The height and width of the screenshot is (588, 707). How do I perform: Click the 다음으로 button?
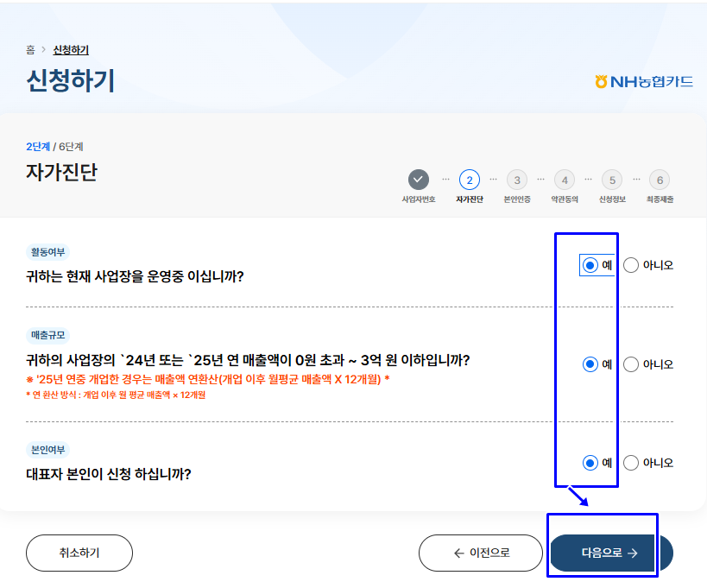pos(602,553)
